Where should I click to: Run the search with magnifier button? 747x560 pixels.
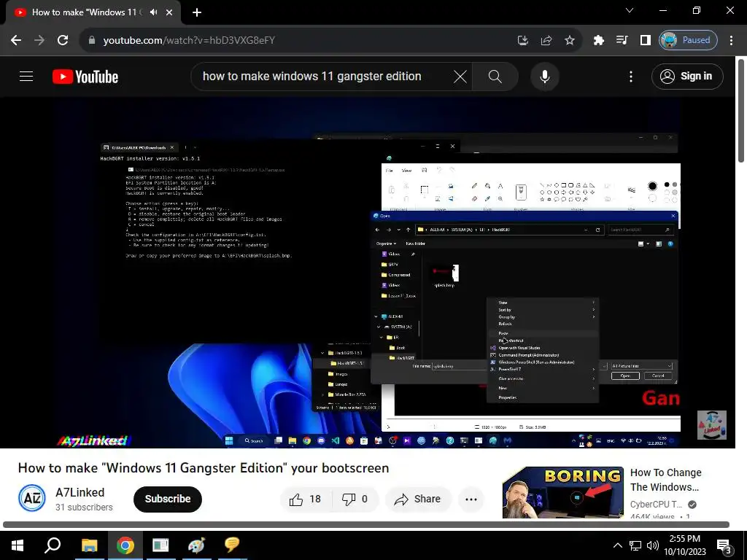click(495, 76)
